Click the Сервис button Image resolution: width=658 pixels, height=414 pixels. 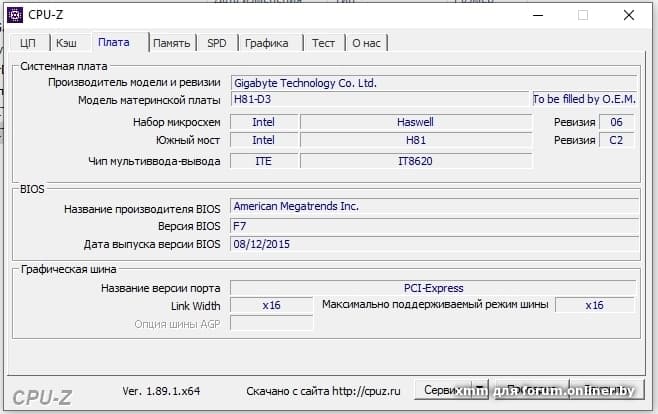coord(443,390)
